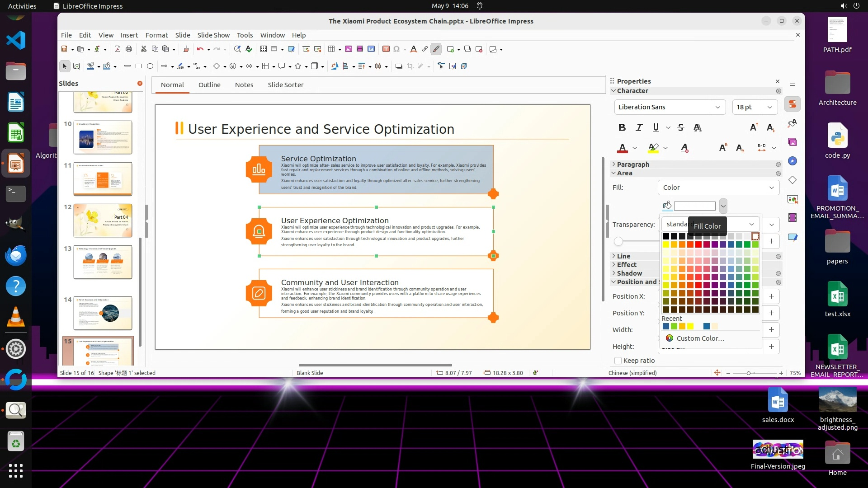868x488 pixels.
Task: Toggle the Underline button in sidebar
Action: [656, 127]
